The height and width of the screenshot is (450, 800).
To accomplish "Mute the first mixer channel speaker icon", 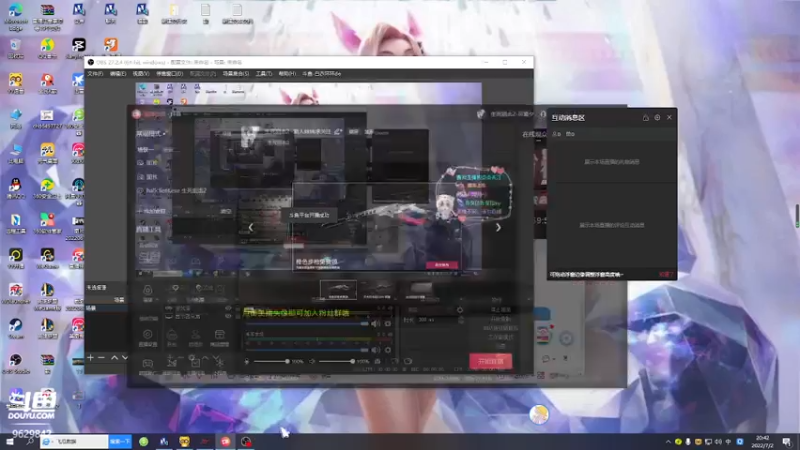I will click(376, 323).
